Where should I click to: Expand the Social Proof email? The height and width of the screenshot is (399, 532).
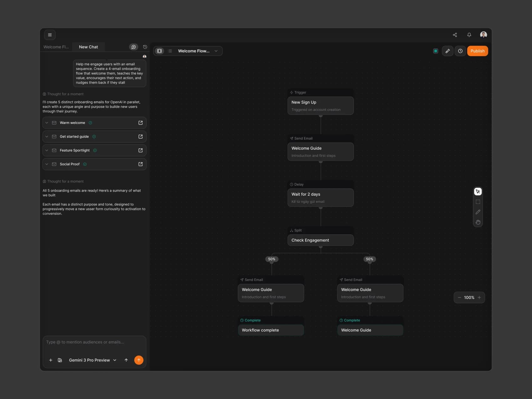coord(47,164)
